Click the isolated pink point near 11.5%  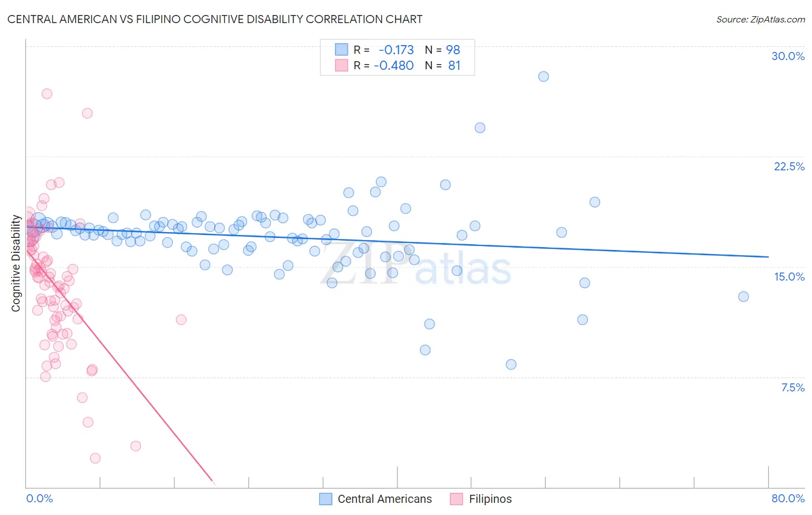(x=181, y=319)
